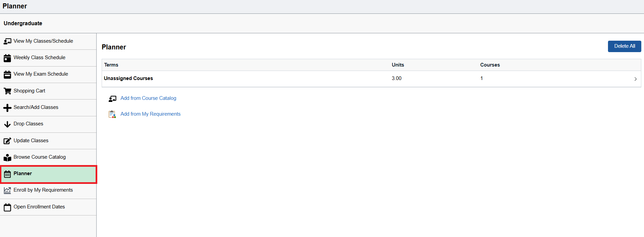The image size is (644, 237).
Task: Click the Weekly Class Schedule calendar icon
Action: click(7, 58)
